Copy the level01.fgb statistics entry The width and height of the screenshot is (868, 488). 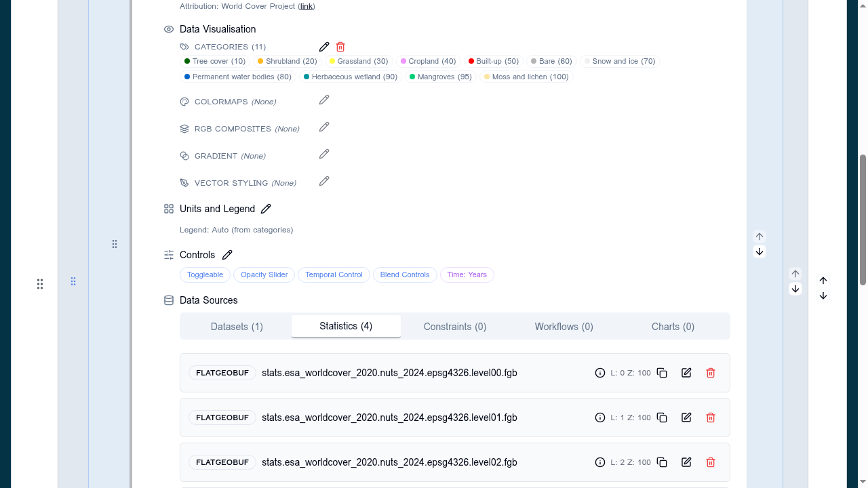click(x=662, y=418)
